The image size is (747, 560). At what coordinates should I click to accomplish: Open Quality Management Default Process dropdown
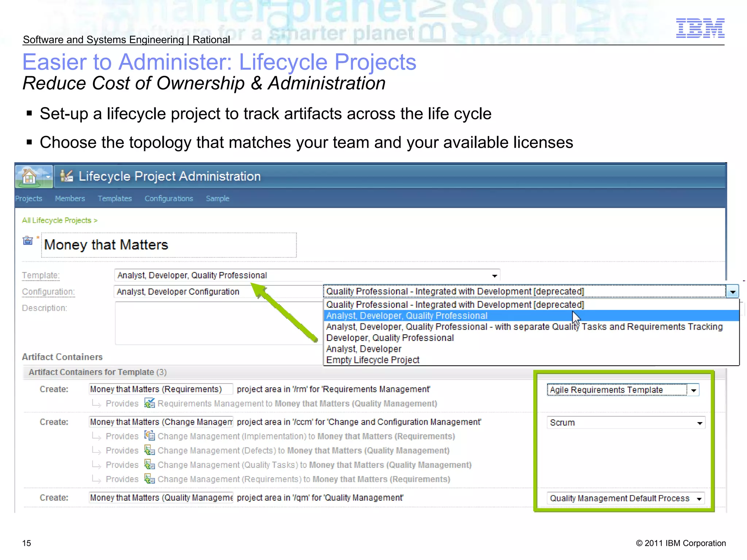pyautogui.click(x=626, y=498)
